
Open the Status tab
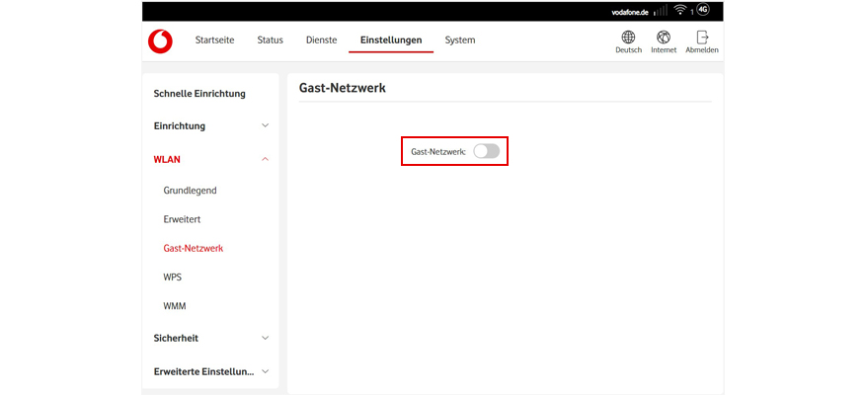[270, 40]
